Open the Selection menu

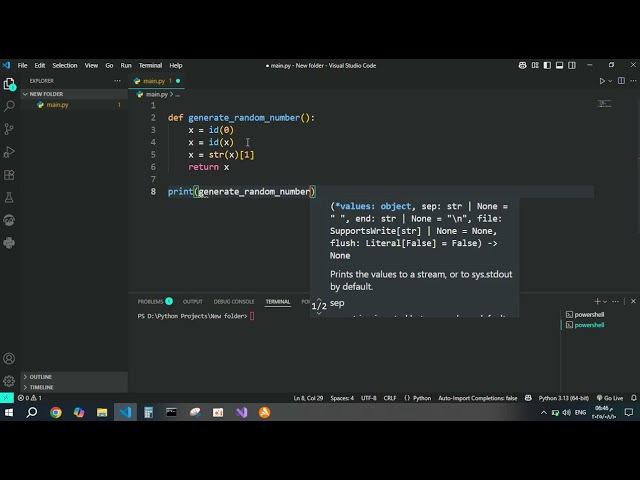tap(64, 65)
